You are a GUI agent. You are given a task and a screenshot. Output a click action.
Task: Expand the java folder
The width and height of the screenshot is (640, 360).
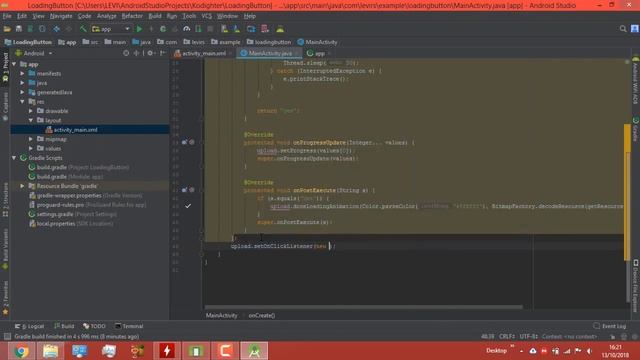(x=22, y=83)
